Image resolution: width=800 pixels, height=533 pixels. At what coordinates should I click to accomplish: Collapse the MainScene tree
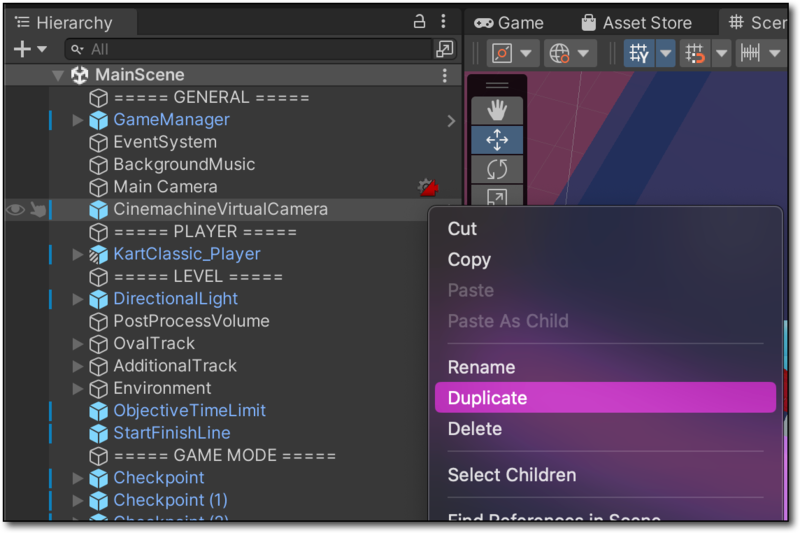click(x=58, y=75)
